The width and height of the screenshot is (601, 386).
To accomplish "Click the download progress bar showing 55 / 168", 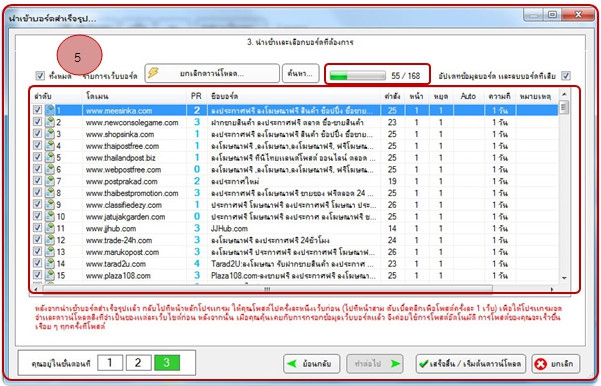I will pyautogui.click(x=358, y=76).
